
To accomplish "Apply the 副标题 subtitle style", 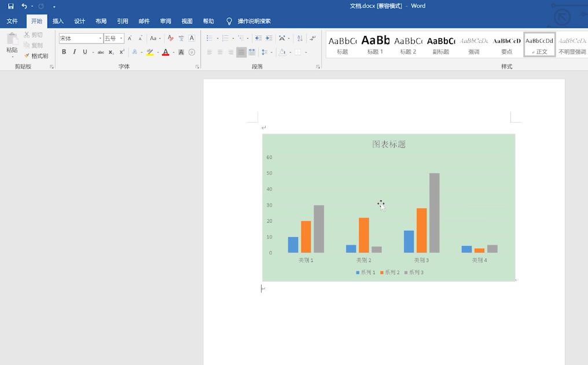I will (x=441, y=45).
